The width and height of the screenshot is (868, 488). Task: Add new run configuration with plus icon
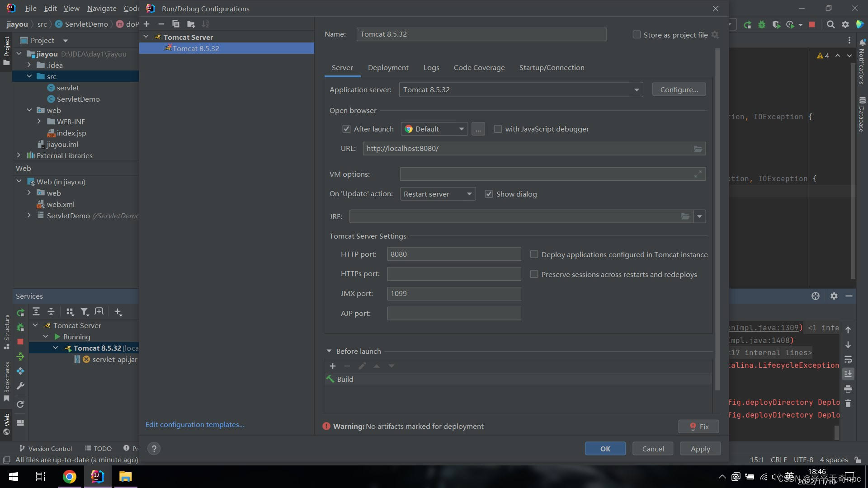tap(146, 24)
